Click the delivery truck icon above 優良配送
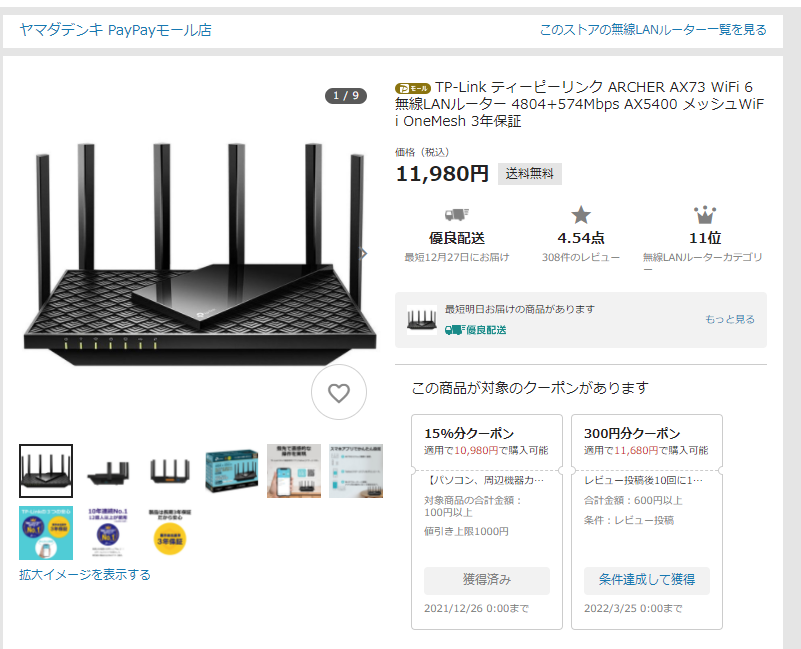 coord(457,215)
